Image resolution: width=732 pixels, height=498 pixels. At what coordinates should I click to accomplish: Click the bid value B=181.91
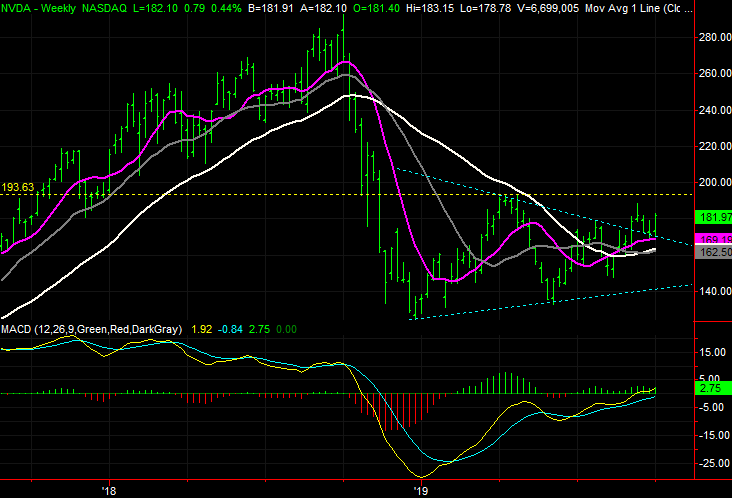pyautogui.click(x=270, y=8)
